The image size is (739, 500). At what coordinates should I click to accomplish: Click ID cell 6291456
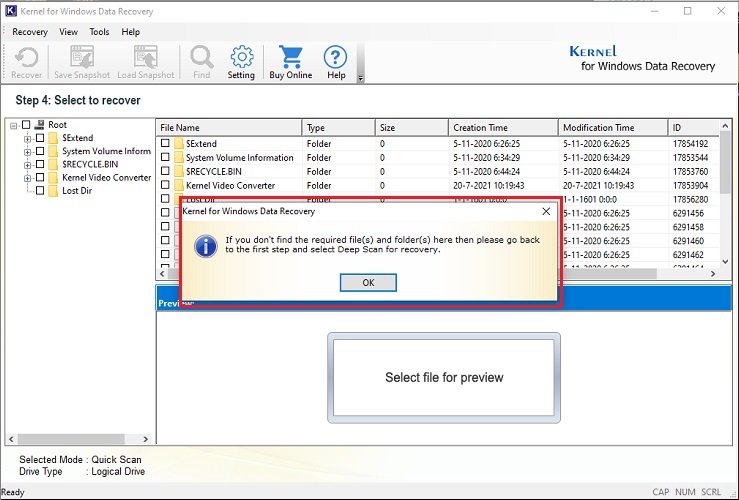[688, 213]
